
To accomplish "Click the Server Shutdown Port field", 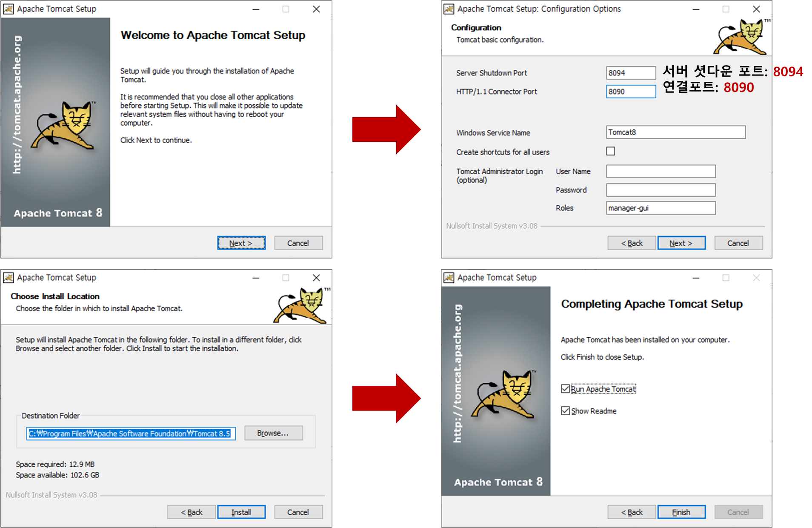I will [x=631, y=73].
